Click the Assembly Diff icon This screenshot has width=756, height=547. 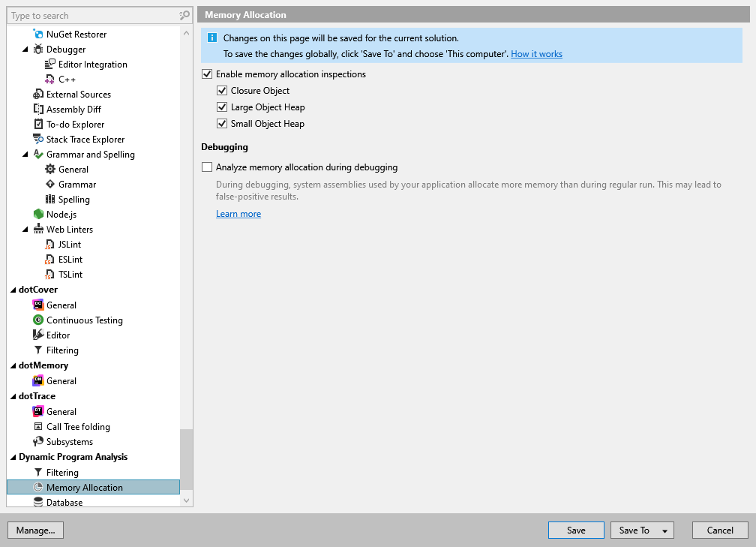pyautogui.click(x=38, y=109)
